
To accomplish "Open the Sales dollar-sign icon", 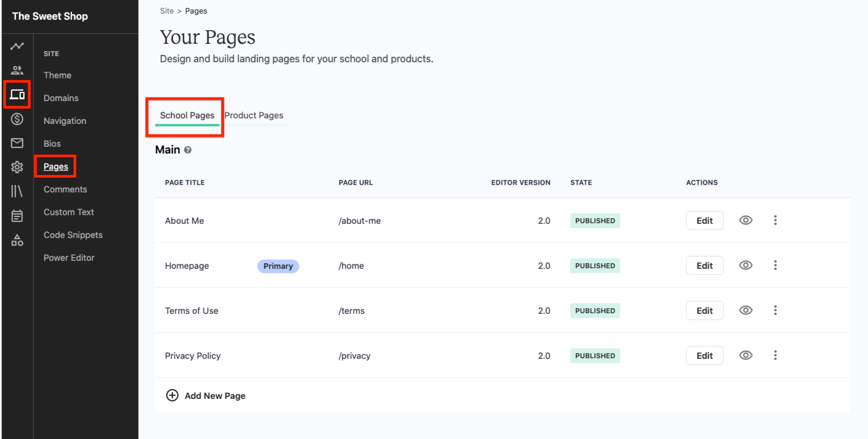I will pos(17,119).
